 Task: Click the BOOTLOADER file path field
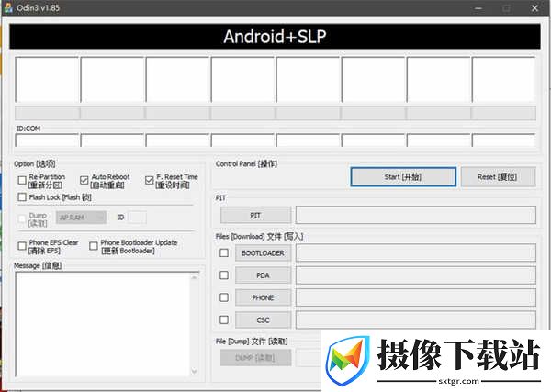click(x=416, y=252)
